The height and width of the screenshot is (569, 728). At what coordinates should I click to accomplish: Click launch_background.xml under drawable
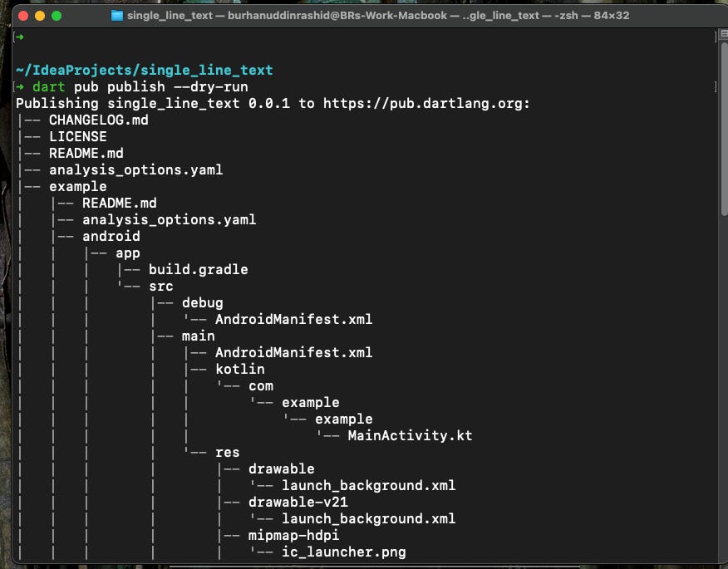368,485
